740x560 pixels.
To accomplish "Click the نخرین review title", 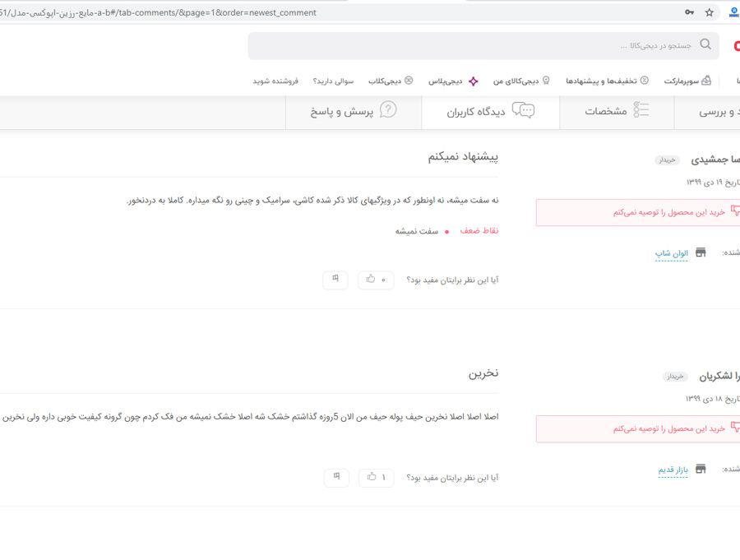I will 483,373.
